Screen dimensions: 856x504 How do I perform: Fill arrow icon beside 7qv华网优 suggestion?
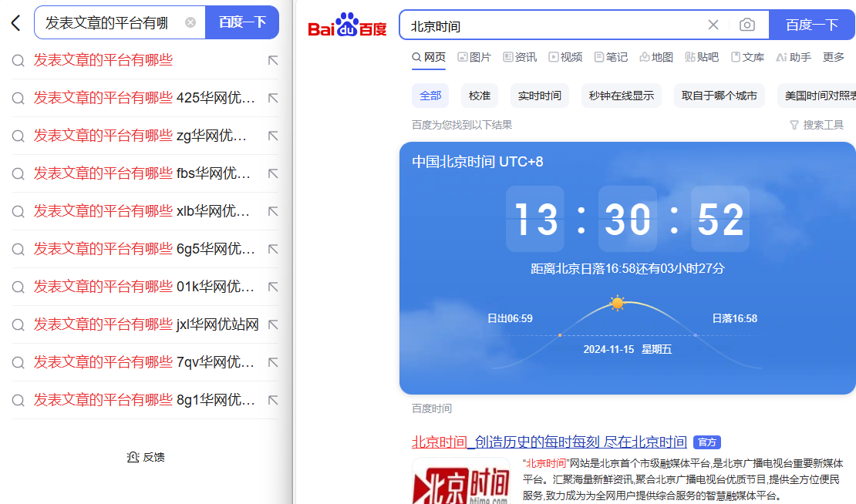click(x=273, y=362)
